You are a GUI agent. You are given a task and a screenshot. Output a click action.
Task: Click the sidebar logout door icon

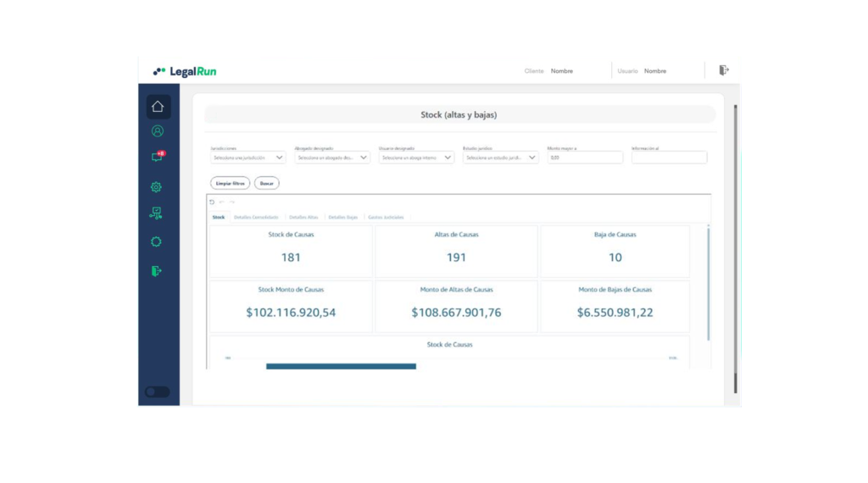157,271
